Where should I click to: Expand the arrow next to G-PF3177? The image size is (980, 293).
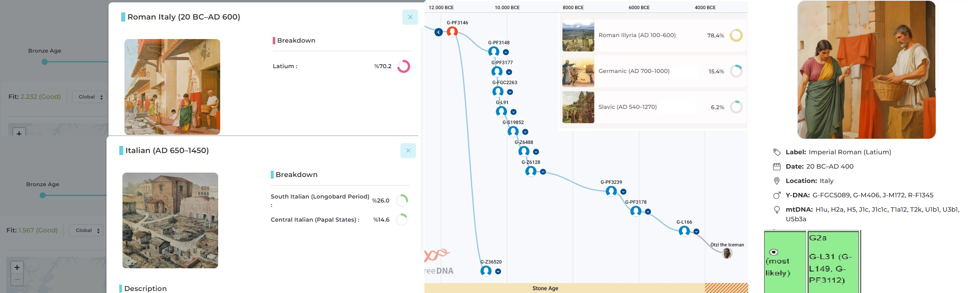509,72
